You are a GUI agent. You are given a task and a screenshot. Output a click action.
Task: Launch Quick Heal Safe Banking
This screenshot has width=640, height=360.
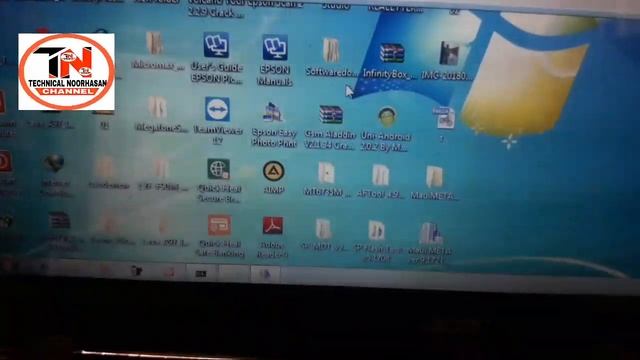(219, 225)
